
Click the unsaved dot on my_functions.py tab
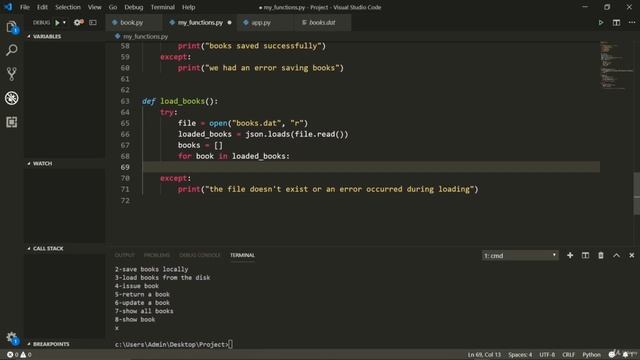click(x=229, y=22)
